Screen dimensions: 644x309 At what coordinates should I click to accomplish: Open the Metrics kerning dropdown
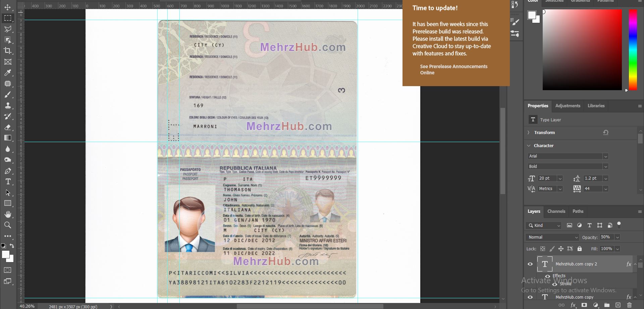pos(560,189)
